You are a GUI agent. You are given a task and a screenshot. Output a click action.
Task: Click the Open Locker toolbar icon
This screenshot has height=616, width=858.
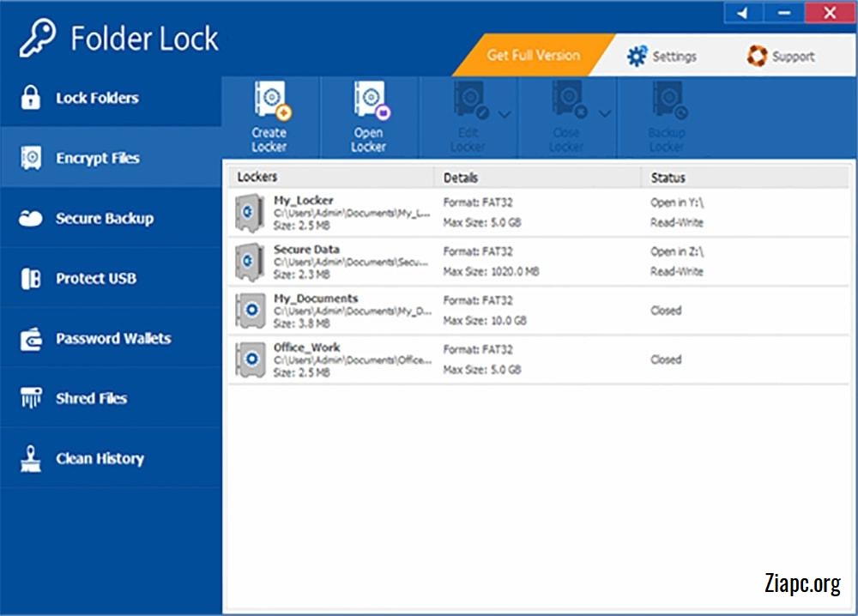371,100
